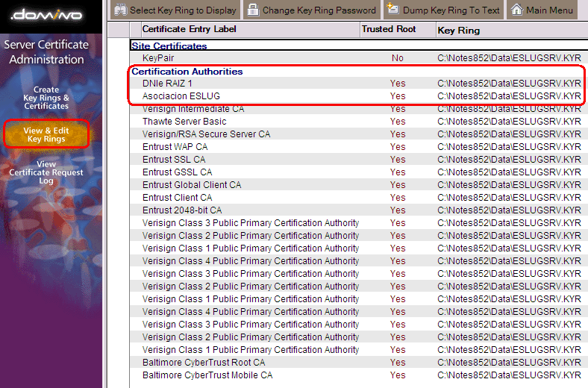Click the Domino logo

[x=46, y=15]
